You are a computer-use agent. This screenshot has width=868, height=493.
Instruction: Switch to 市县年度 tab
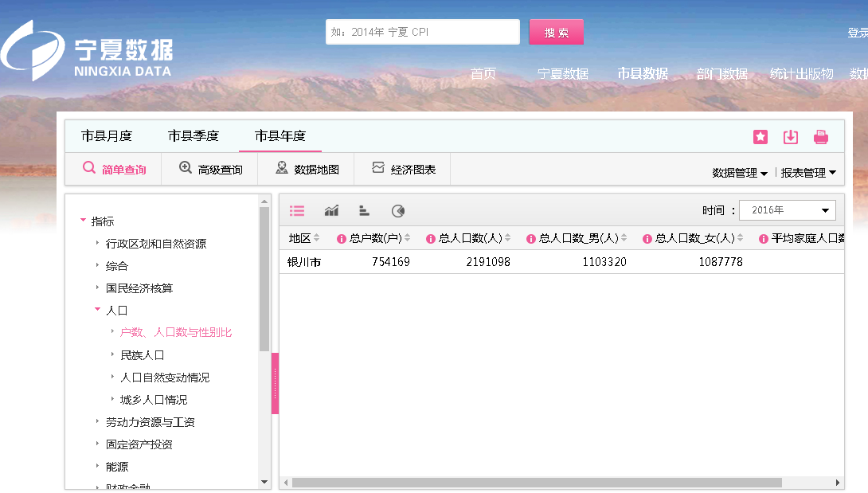coord(280,135)
